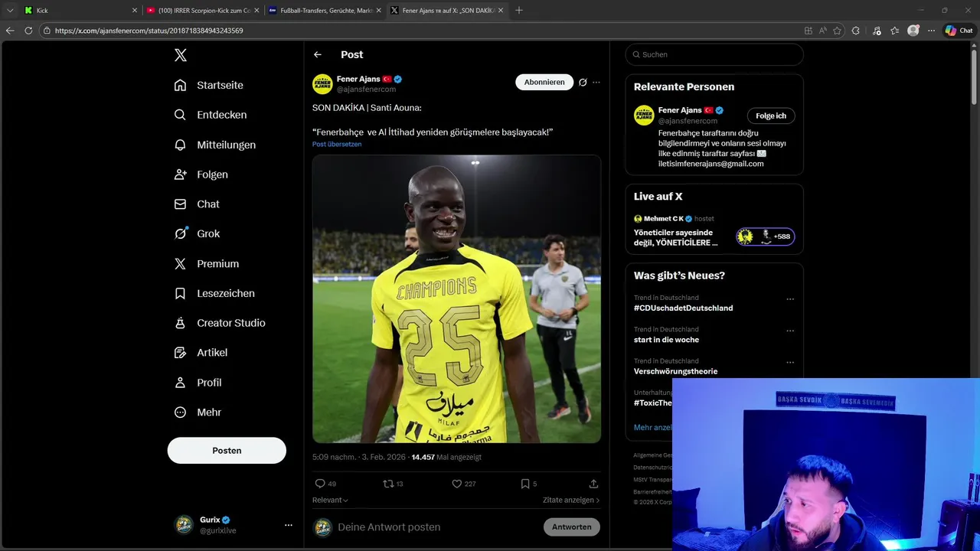Open Gurix account options with three dots
Screen dimensions: 980x551
[x=289, y=525]
